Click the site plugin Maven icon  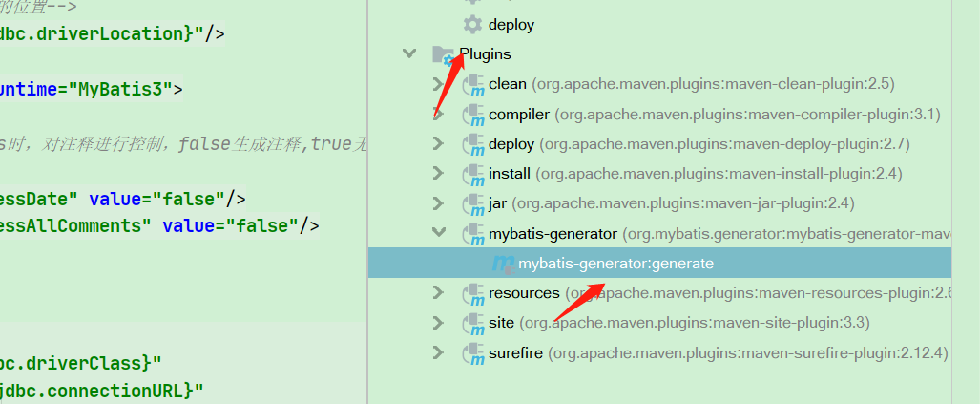coord(473,324)
